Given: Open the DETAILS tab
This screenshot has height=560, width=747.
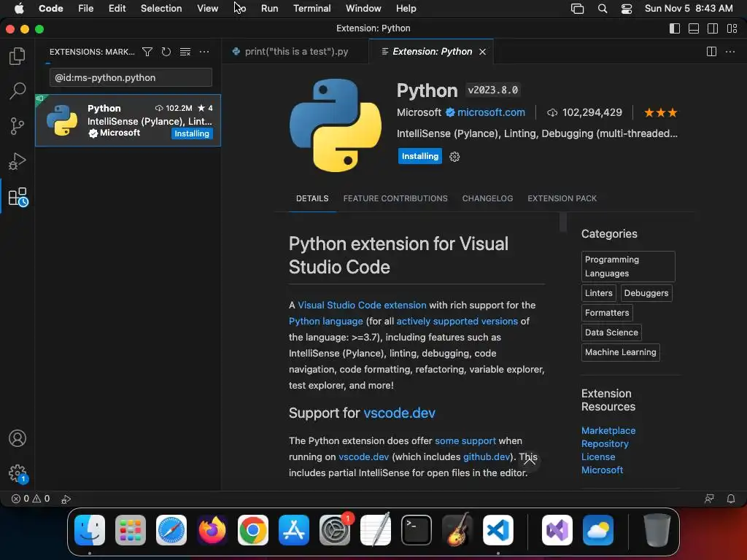Looking at the screenshot, I should [x=312, y=198].
